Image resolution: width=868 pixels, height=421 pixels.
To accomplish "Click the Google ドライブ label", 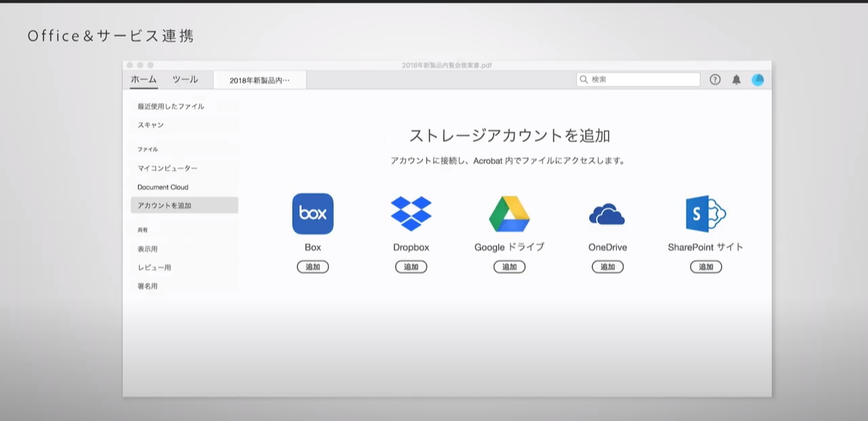I will tap(509, 248).
